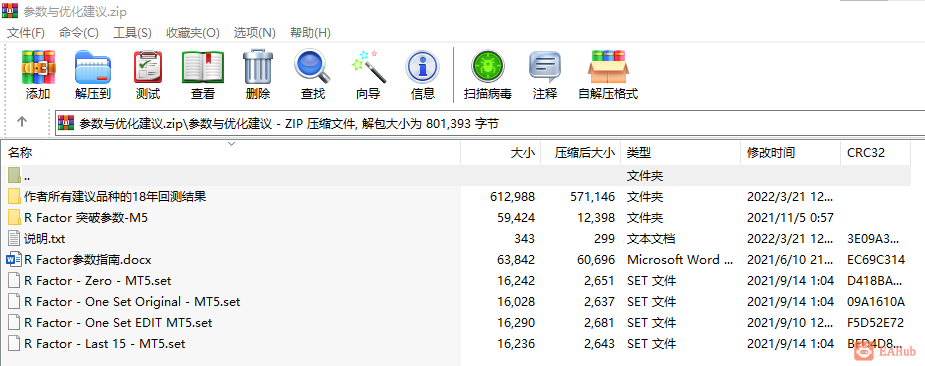Open the File (文件(F)) menu

[25, 32]
